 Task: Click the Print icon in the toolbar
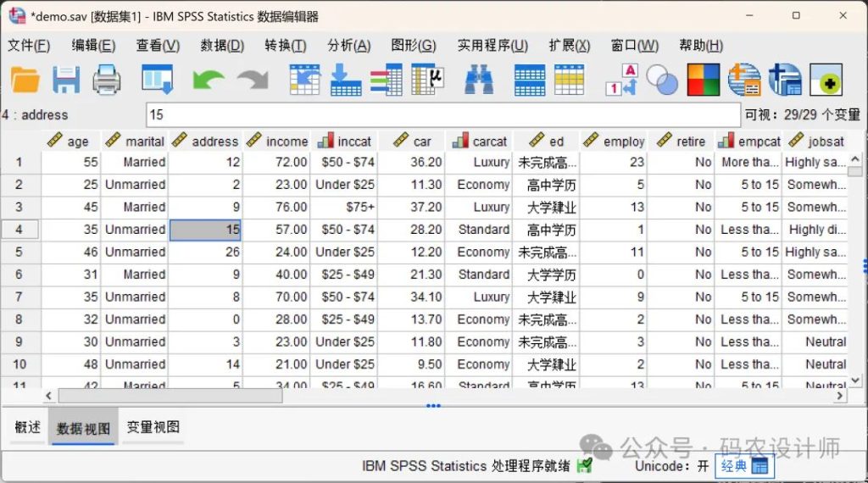point(107,80)
